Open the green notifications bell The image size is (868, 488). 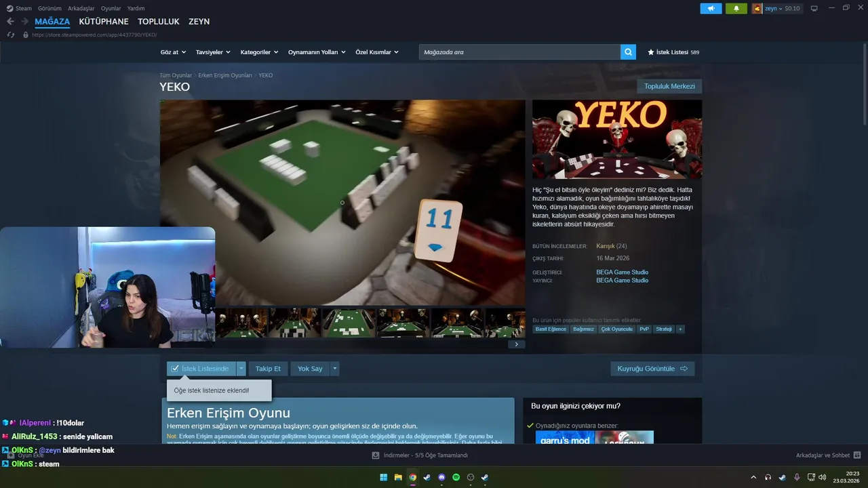coord(736,8)
